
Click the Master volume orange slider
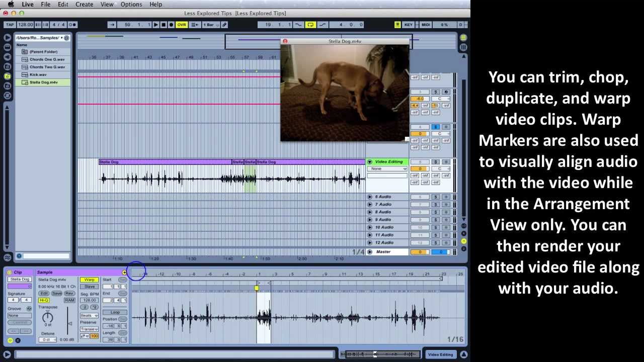(x=420, y=252)
